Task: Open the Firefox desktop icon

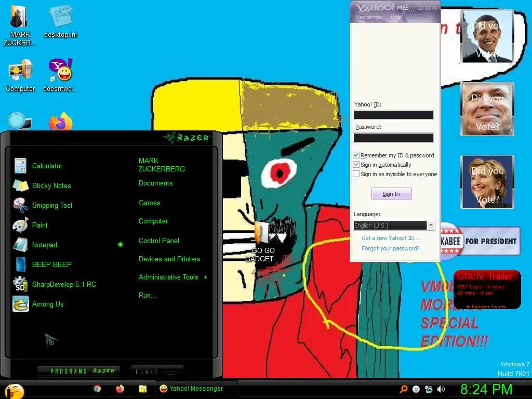Action: (x=61, y=122)
